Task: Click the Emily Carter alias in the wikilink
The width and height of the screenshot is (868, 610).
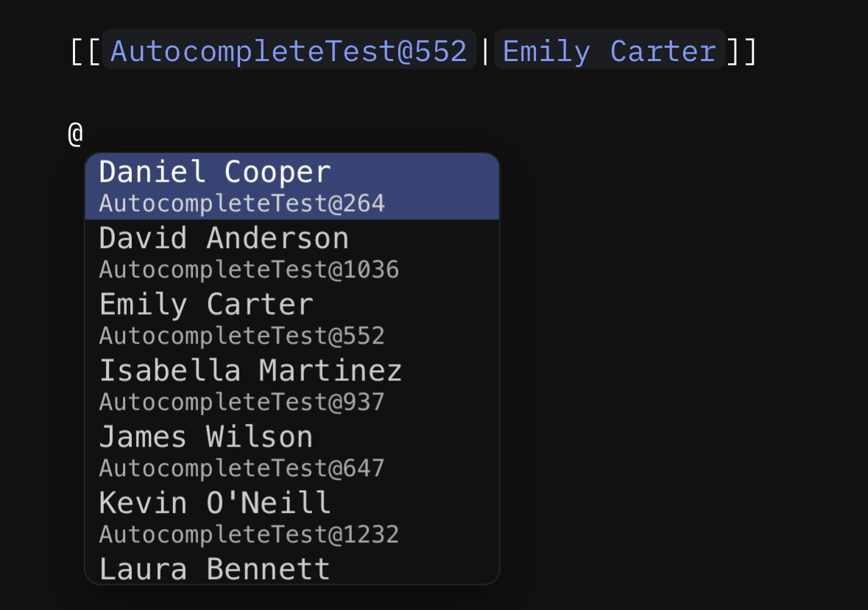Action: (609, 52)
